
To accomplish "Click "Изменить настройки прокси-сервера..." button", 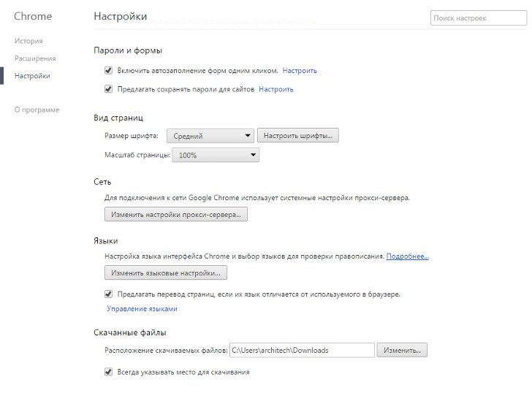I will [x=176, y=215].
